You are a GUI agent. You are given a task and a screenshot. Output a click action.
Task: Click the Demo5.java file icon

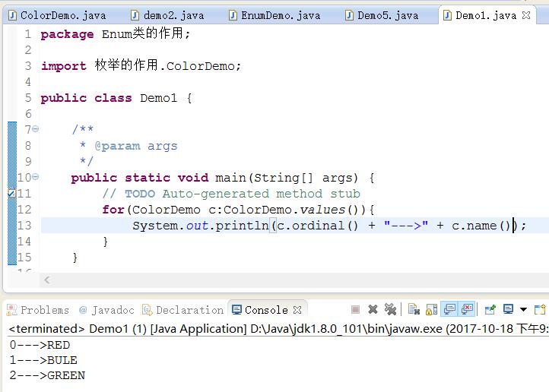pos(349,15)
